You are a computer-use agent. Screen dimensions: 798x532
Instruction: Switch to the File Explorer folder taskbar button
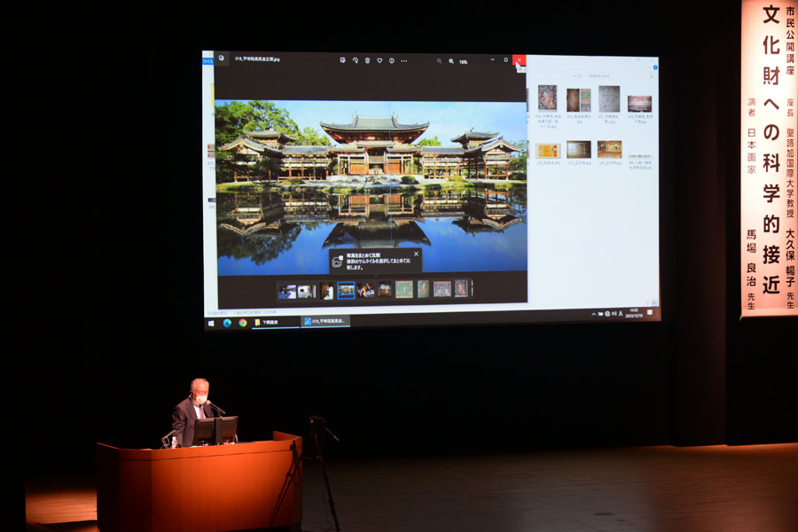275,323
